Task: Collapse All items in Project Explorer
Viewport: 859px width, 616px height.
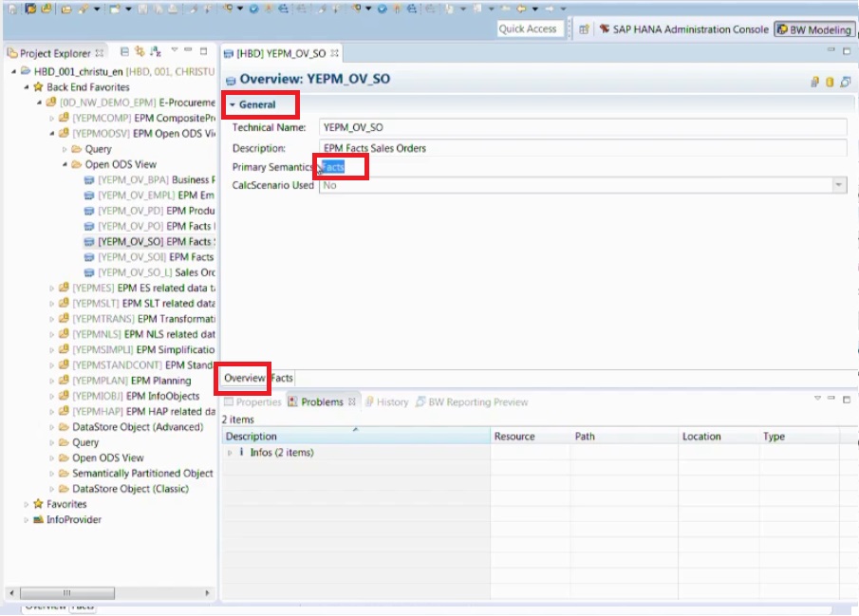Action: click(x=124, y=54)
